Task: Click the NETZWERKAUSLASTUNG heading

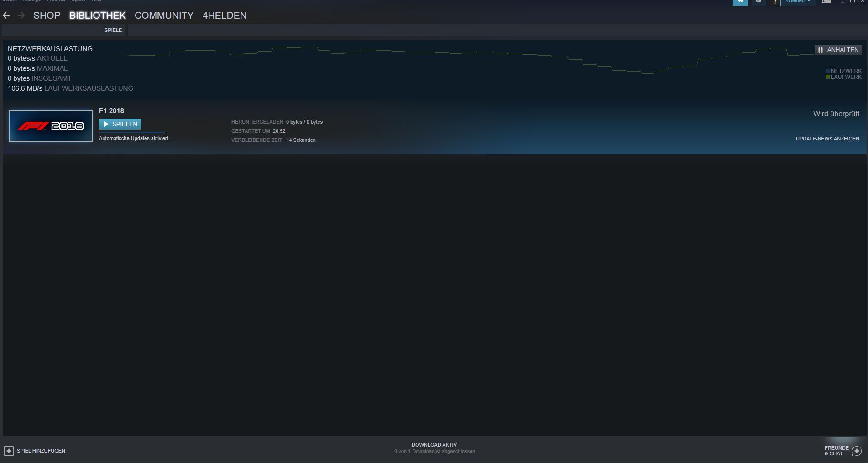Action: (50, 49)
